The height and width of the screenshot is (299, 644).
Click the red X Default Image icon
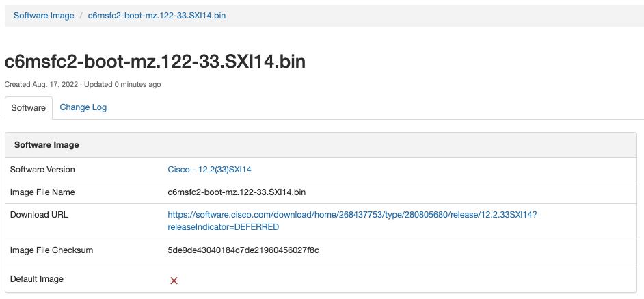[x=174, y=281]
